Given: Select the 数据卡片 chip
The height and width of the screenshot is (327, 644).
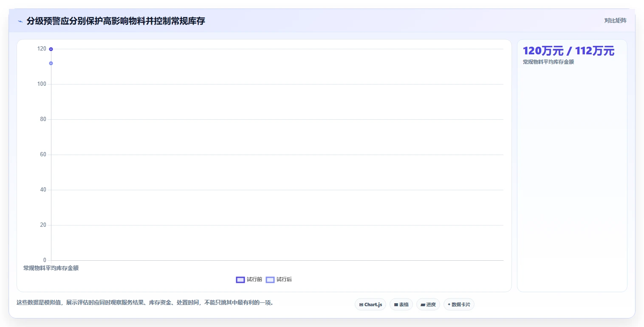Looking at the screenshot, I should click(459, 304).
